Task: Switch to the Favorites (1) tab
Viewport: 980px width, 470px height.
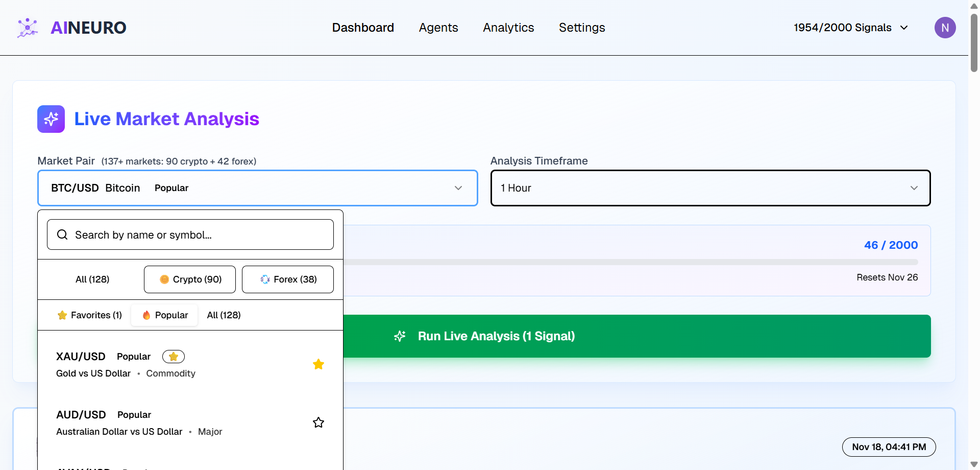Action: pos(90,315)
